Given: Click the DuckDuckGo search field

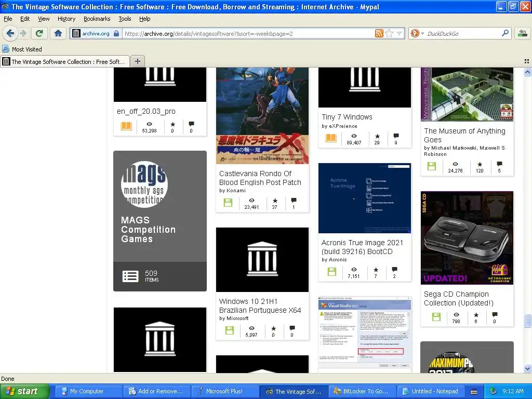Looking at the screenshot, I should click(x=462, y=34).
